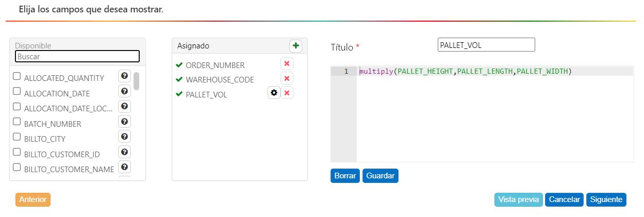Viewport: 644px width, 217px height.
Task: Select the BATCH_NUMBER checkbox
Action: click(x=17, y=122)
